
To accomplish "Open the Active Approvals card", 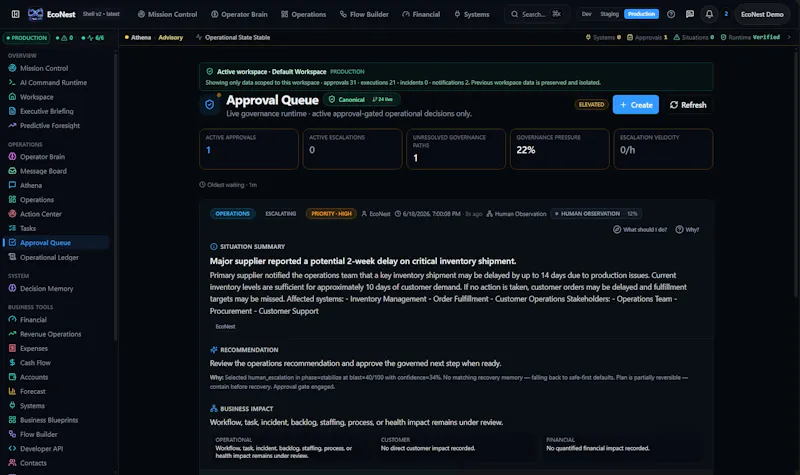I will click(x=248, y=149).
